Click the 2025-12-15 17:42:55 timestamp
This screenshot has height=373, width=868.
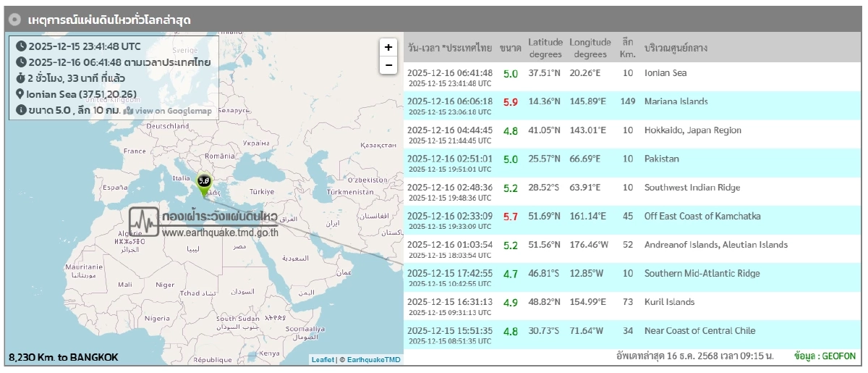[450, 273]
